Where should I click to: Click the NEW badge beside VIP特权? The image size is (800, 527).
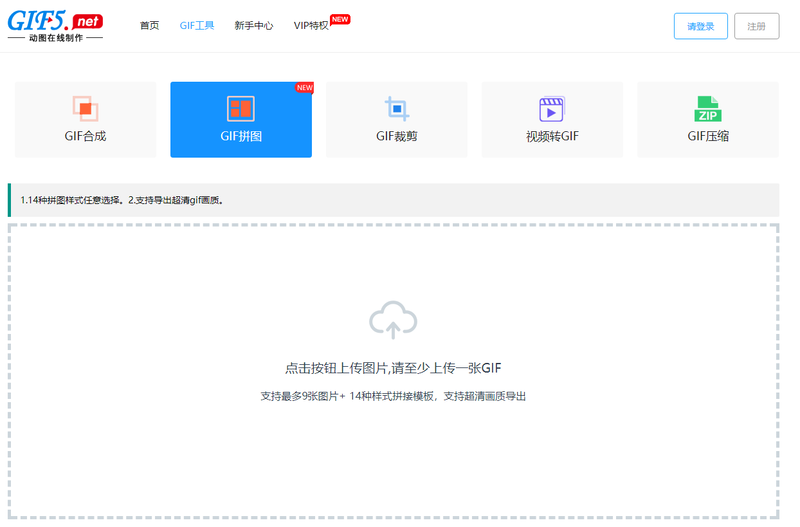[340, 19]
